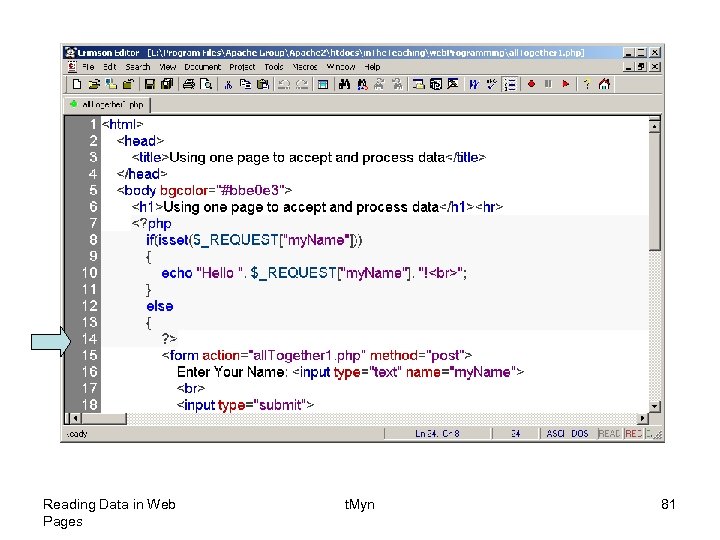Click the "else" keyword on line 12
This screenshot has width=720, height=540.
click(160, 306)
